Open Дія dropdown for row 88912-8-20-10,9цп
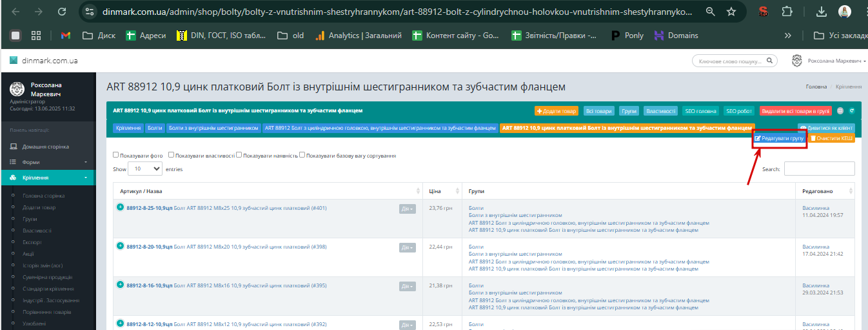Image resolution: width=868 pixels, height=330 pixels. pos(408,247)
